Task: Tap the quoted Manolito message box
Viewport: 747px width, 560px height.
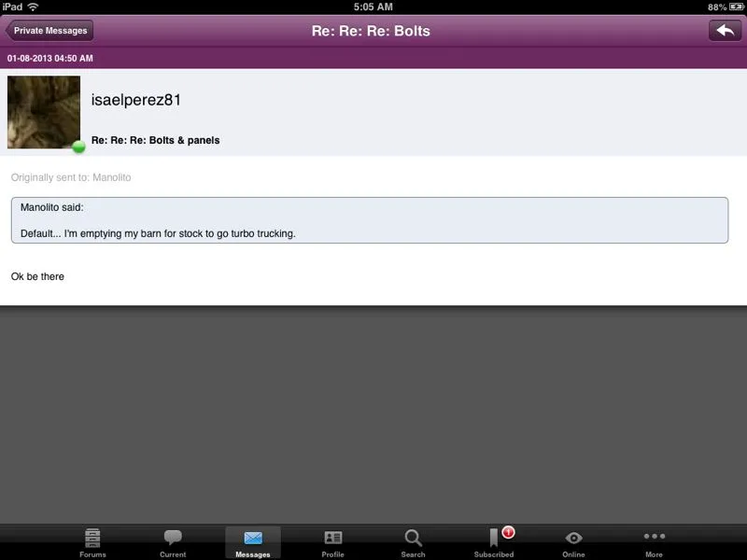Action: (369, 220)
